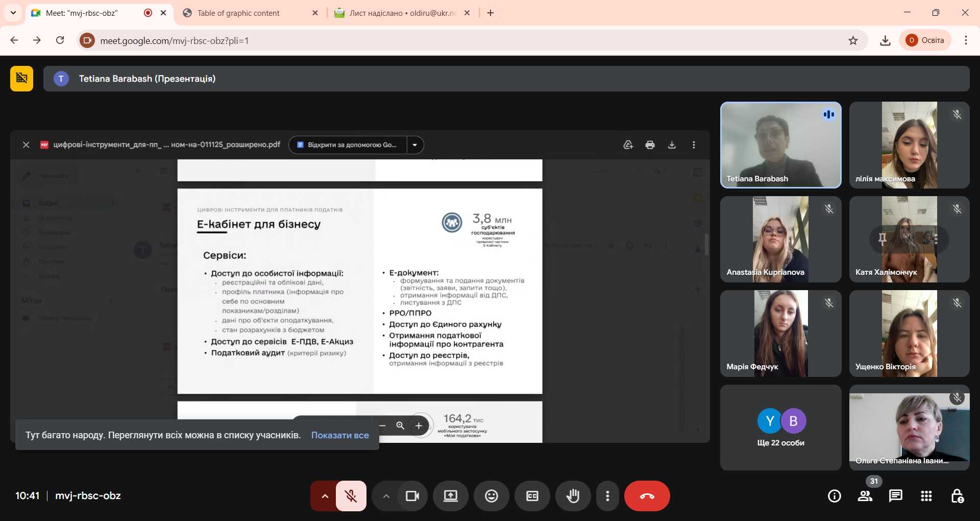This screenshot has width=980, height=521.
Task: Click the share screen icon
Action: [x=450, y=496]
